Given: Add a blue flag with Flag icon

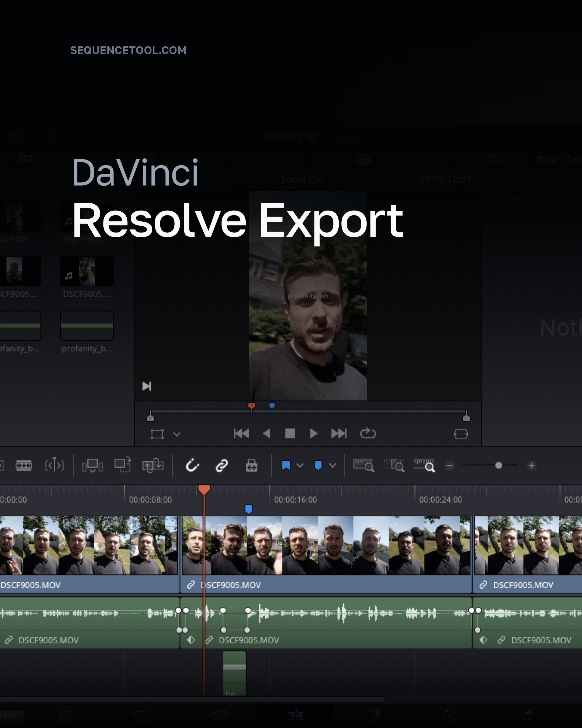Looking at the screenshot, I should (286, 466).
